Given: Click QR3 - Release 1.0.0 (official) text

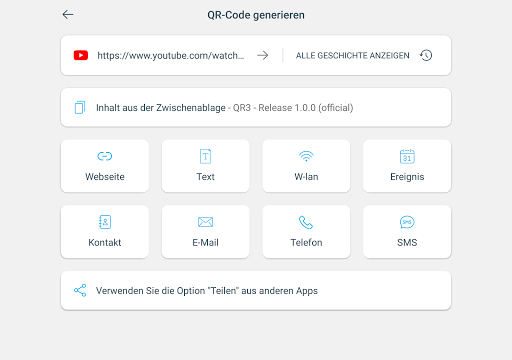Looking at the screenshot, I should click(x=293, y=108).
